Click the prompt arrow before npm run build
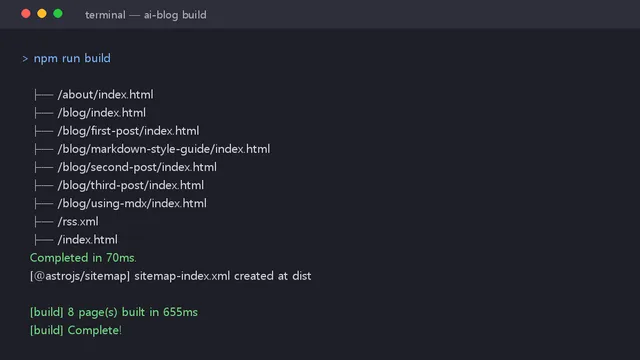 25,59
